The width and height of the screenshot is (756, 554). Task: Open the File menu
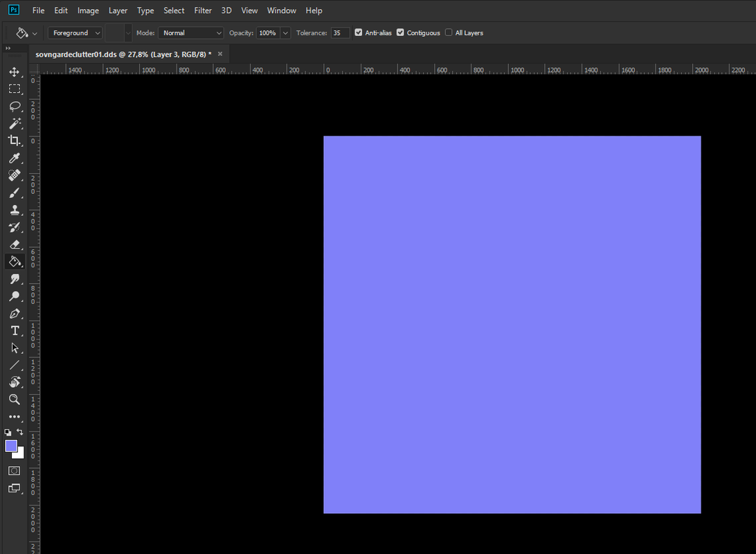coord(38,10)
